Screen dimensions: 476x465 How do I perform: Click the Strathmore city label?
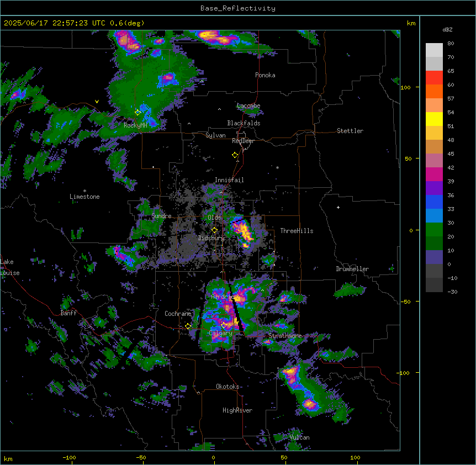click(x=285, y=336)
